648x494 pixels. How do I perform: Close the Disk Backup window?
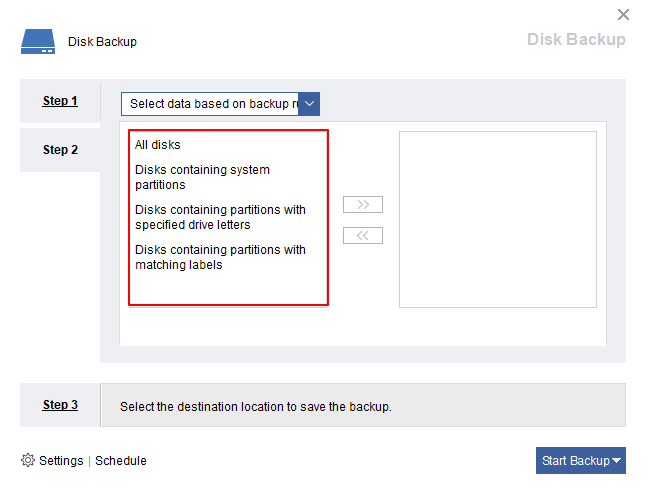pyautogui.click(x=624, y=14)
